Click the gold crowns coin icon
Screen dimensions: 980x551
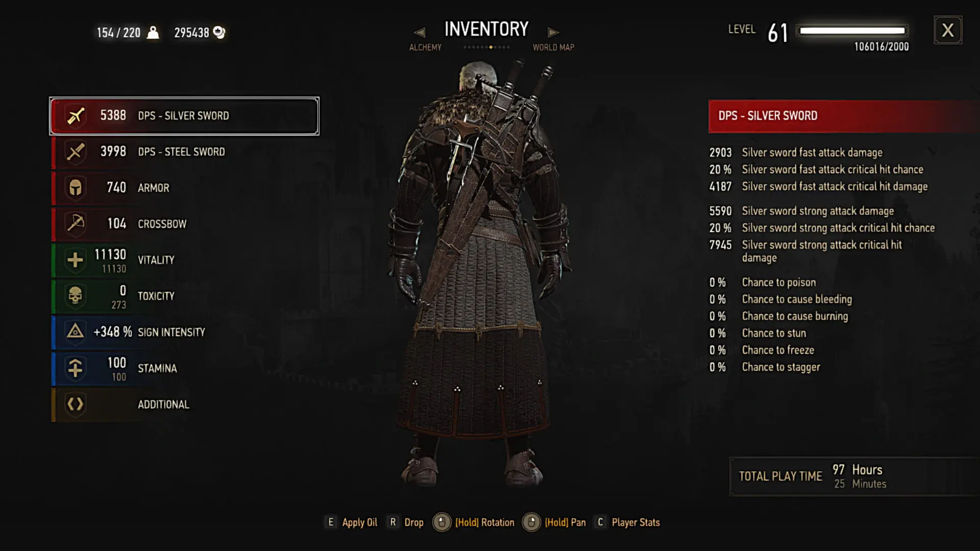click(x=219, y=33)
